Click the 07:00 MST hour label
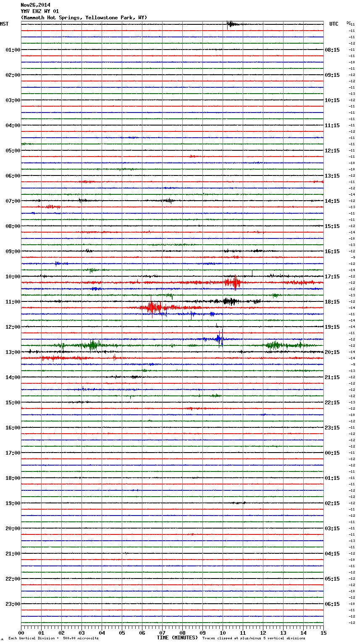Viewport: 357px width, 644px height. tap(13, 201)
